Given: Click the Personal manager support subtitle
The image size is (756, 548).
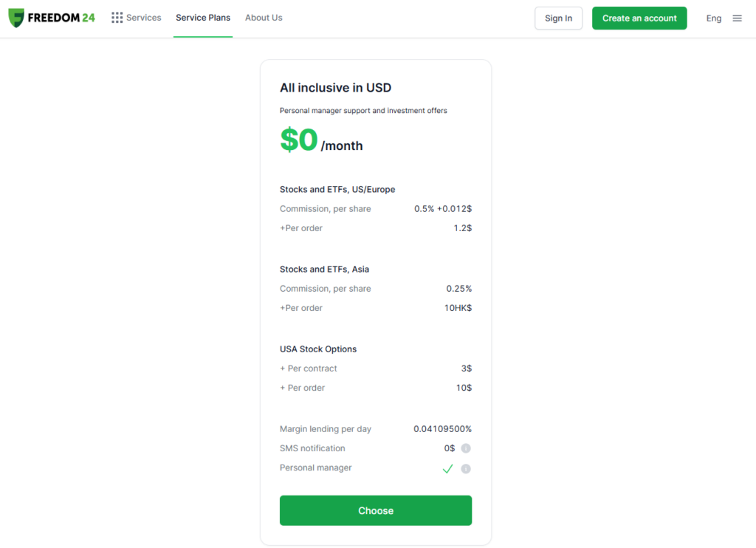Looking at the screenshot, I should (x=362, y=110).
